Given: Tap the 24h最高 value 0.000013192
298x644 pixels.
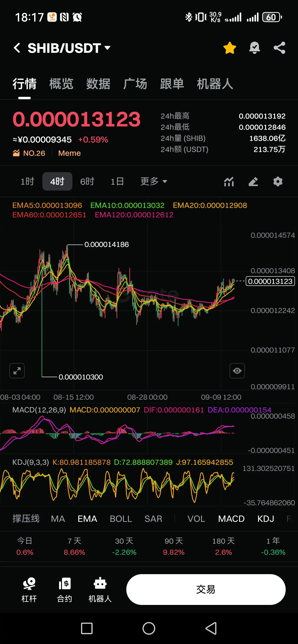Looking at the screenshot, I should coord(262,116).
